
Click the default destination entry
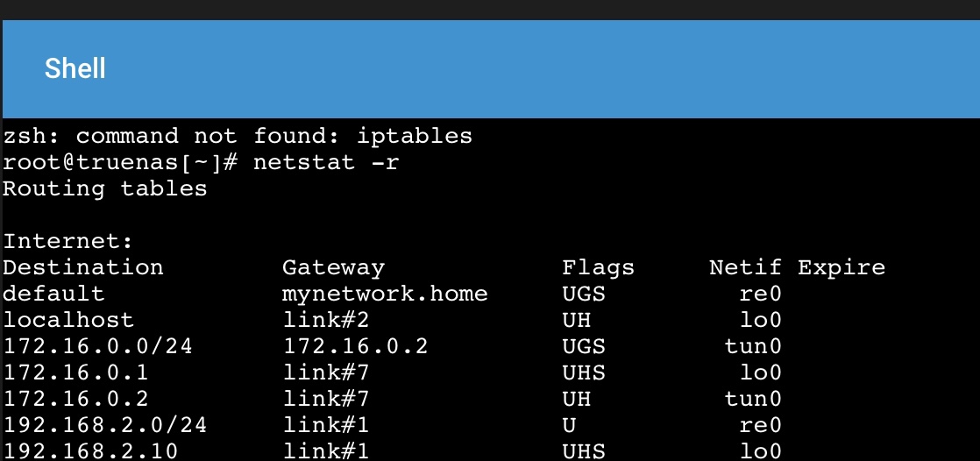point(53,294)
